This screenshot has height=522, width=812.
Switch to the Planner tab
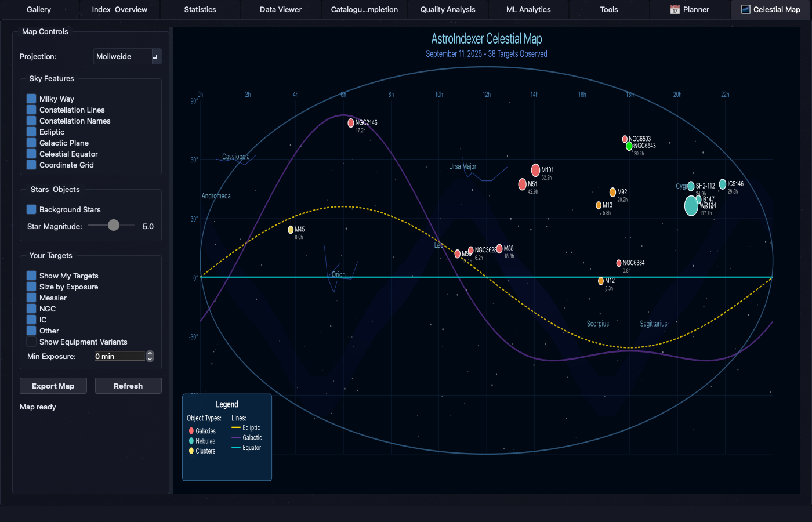tap(690, 10)
